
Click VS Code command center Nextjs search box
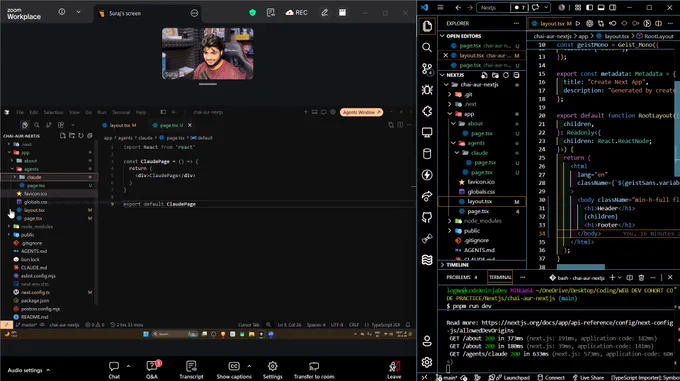tap(494, 7)
